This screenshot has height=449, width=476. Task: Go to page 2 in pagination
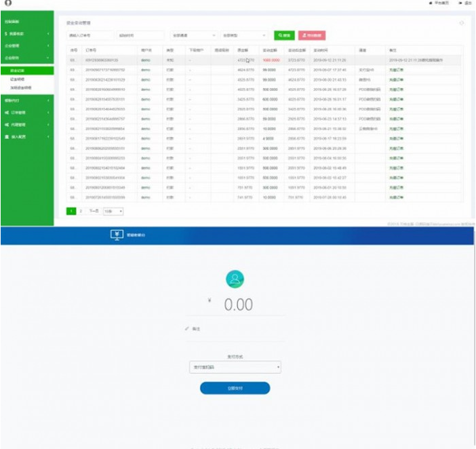pyautogui.click(x=81, y=211)
